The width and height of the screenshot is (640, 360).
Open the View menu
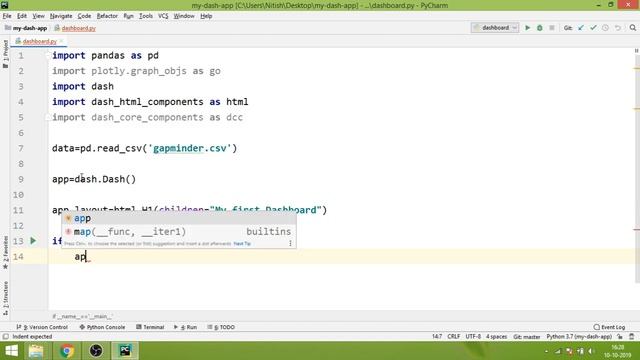tap(38, 16)
